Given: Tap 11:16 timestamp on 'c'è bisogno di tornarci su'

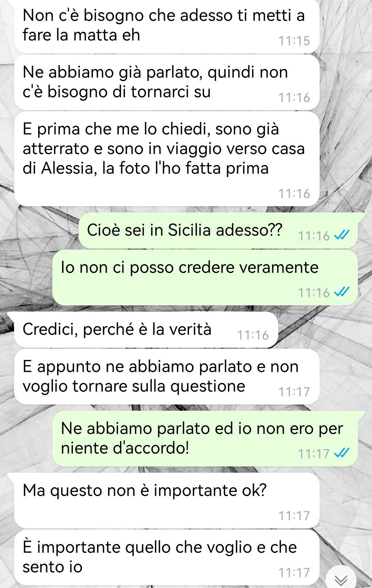Looking at the screenshot, I should (x=294, y=97).
